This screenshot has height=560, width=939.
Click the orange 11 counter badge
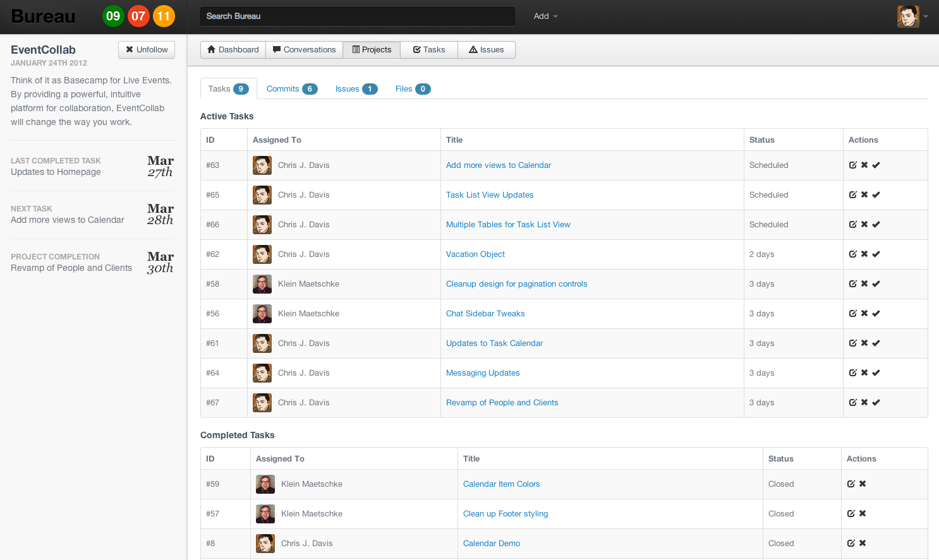click(x=164, y=16)
